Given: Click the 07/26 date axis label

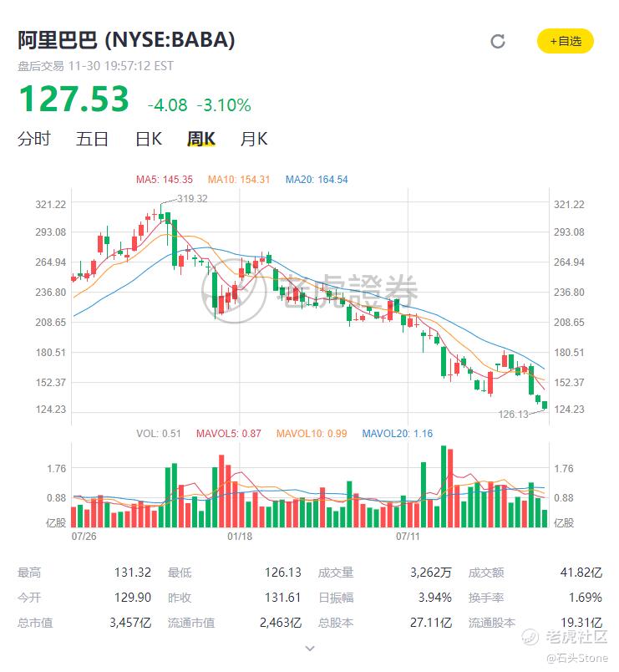Looking at the screenshot, I should (84, 536).
